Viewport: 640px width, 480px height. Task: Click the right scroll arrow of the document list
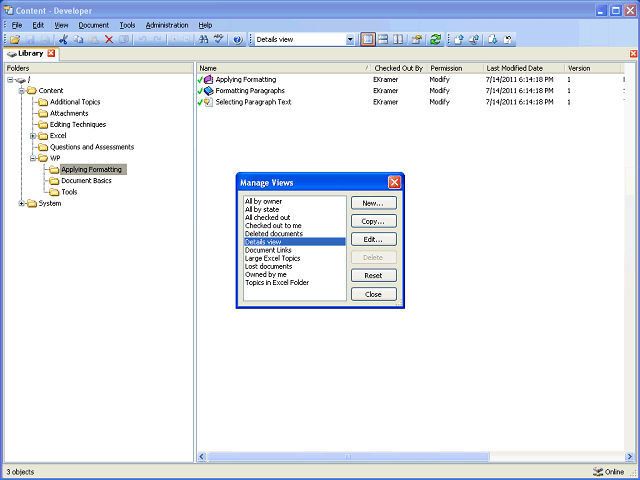(x=629, y=456)
